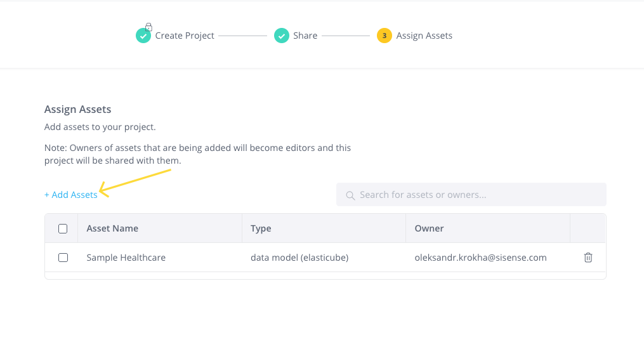The image size is (644, 347).
Task: Toggle the select-all checkbox in table header
Action: point(63,229)
